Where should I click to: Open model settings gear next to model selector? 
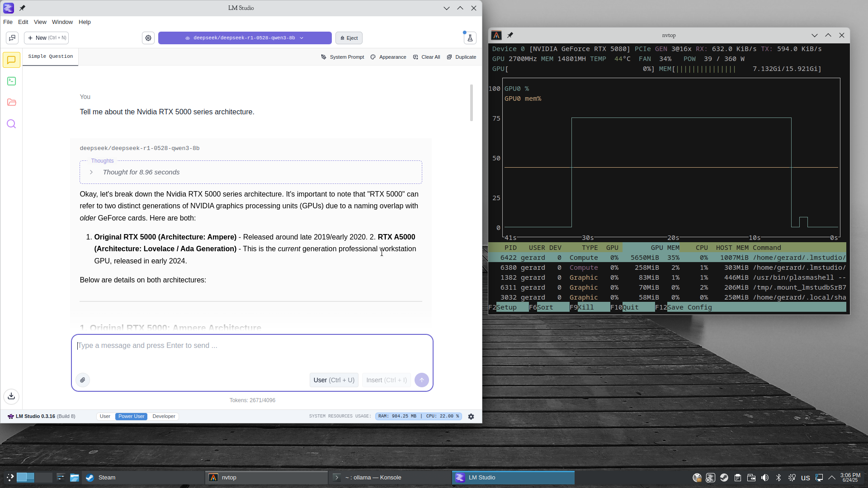tap(148, 38)
